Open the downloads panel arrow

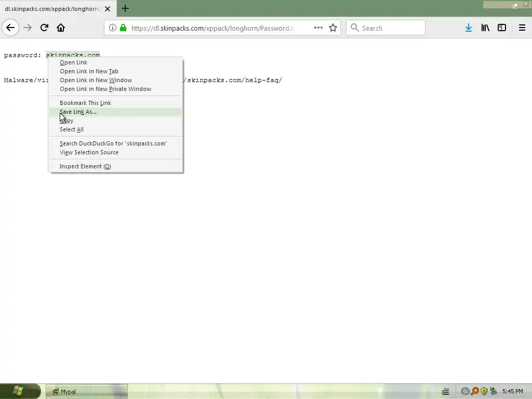469,28
